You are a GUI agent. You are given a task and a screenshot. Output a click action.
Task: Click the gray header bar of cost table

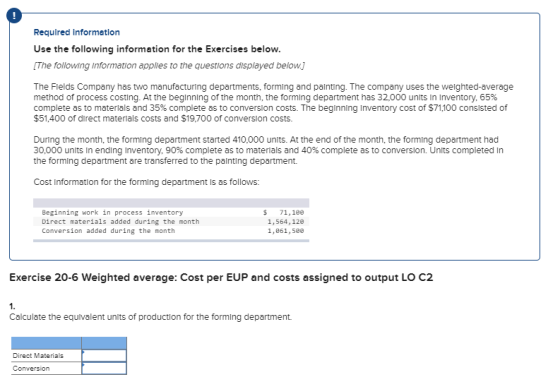point(171,203)
